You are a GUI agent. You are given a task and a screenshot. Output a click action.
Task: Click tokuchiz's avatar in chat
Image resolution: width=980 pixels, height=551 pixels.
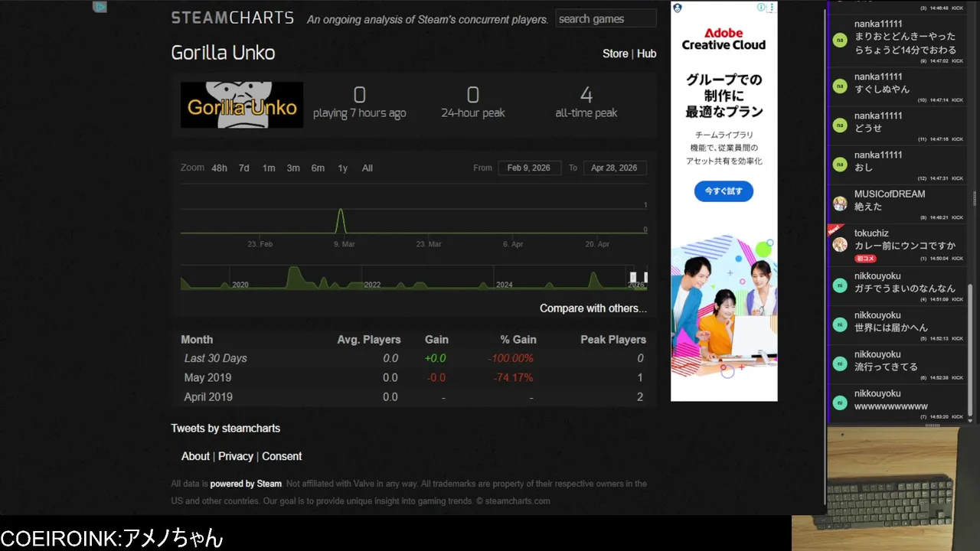840,245
